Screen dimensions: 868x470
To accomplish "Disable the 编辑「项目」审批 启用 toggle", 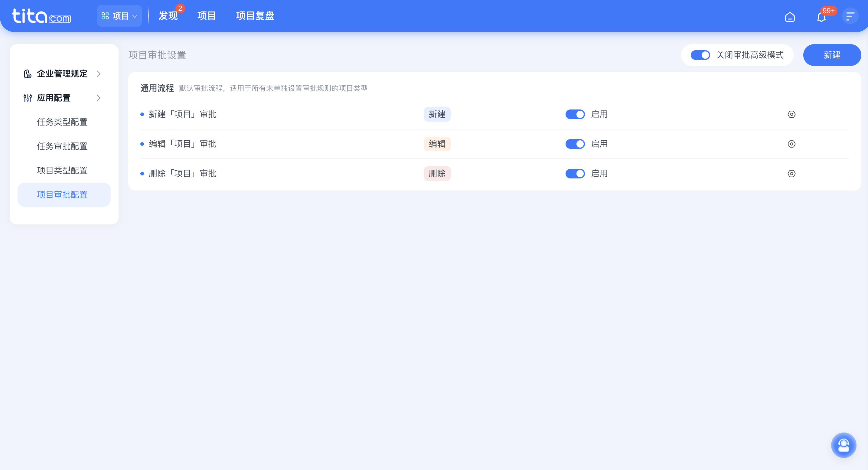I will click(x=575, y=144).
